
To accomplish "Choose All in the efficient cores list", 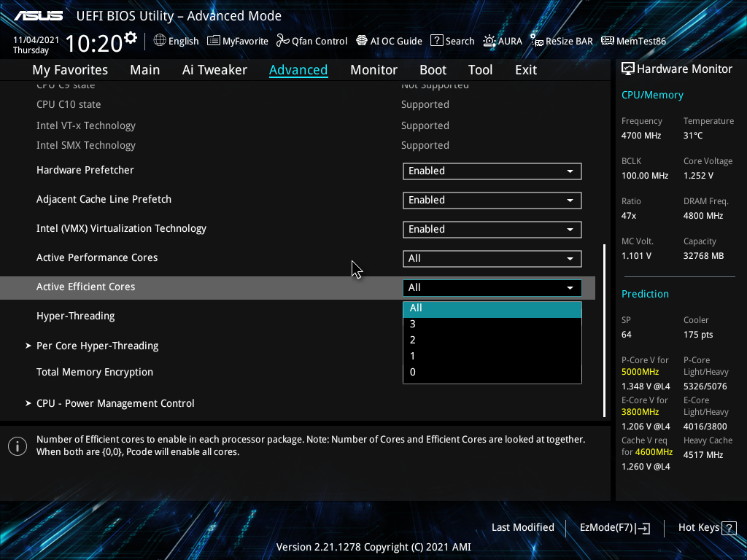I will coord(492,308).
